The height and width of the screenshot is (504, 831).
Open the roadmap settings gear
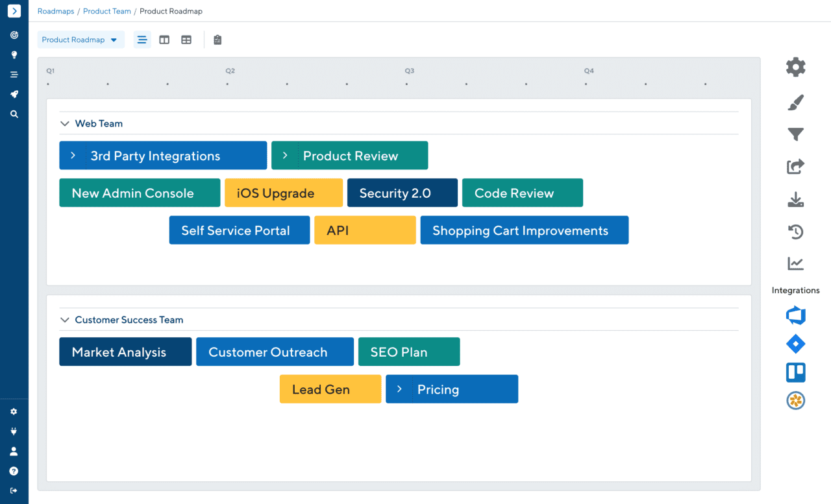(795, 67)
